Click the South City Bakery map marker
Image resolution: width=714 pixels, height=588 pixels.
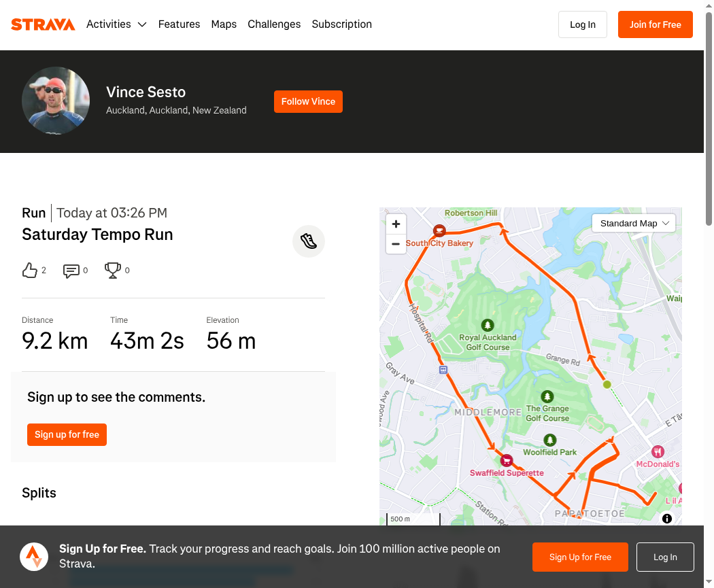click(439, 230)
